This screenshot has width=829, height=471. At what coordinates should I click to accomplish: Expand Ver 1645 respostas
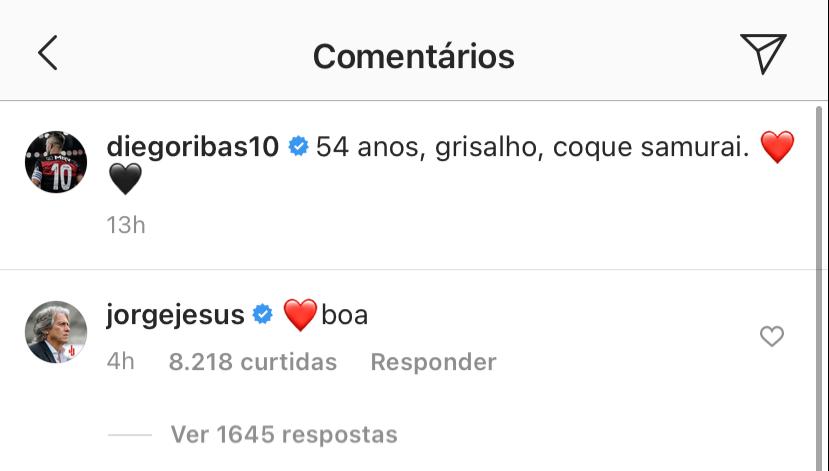tap(284, 435)
